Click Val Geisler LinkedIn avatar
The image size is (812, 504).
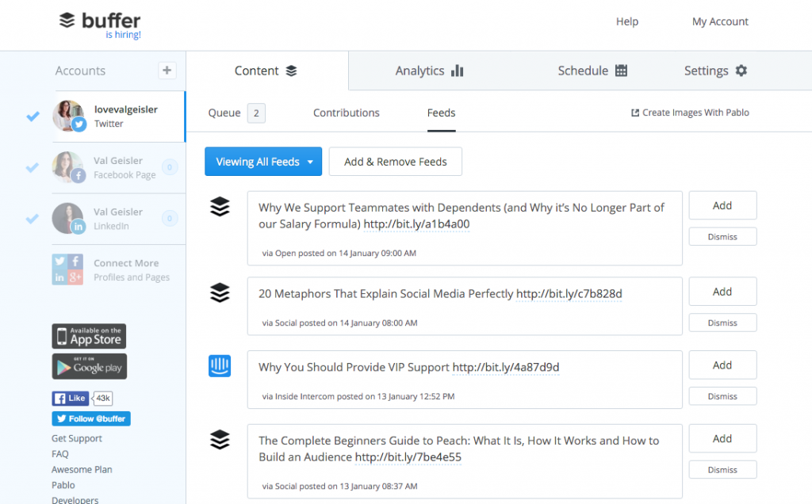click(x=68, y=219)
